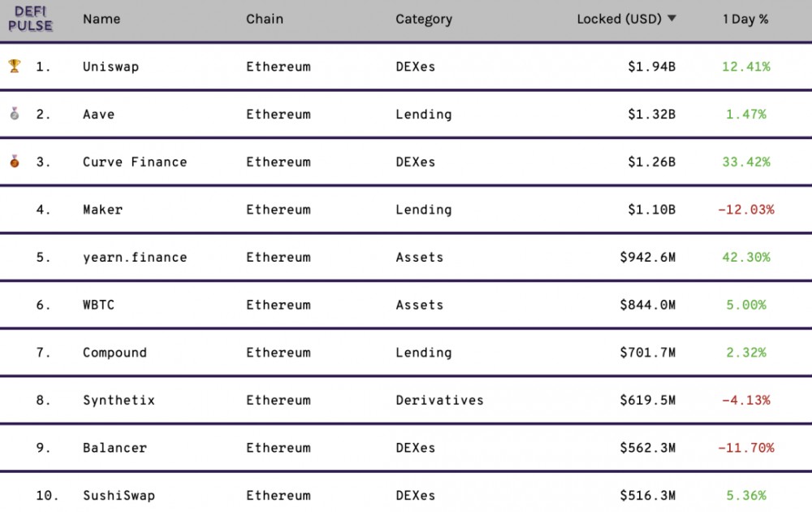812x512 pixels.
Task: Sort by the Name column header
Action: coord(101,19)
